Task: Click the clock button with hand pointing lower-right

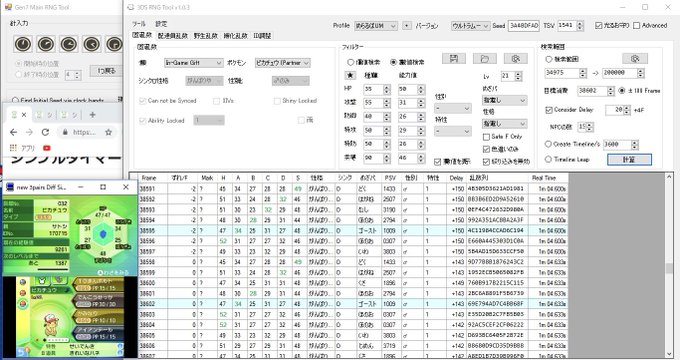Action: 92,44
